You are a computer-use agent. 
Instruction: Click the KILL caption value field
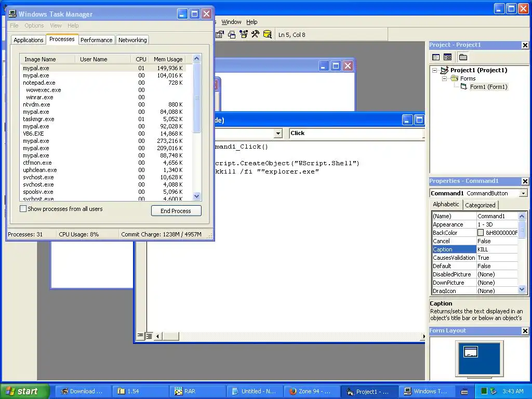coord(497,249)
